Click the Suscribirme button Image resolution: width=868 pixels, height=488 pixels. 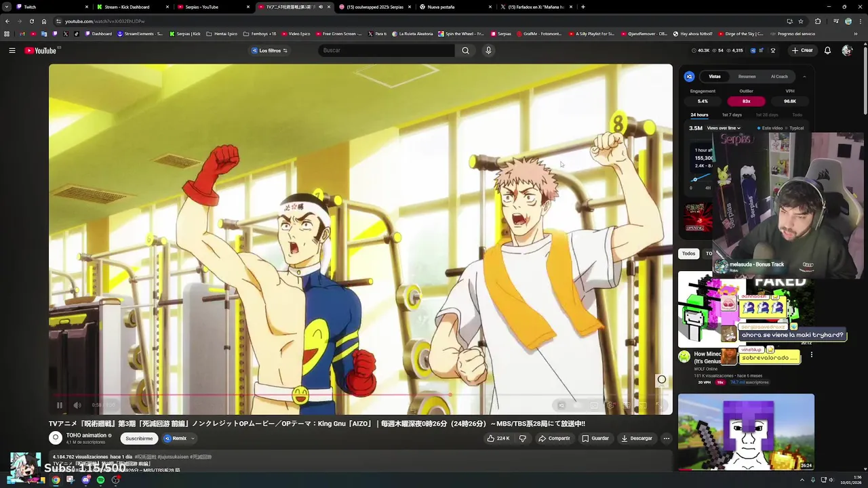[139, 439]
